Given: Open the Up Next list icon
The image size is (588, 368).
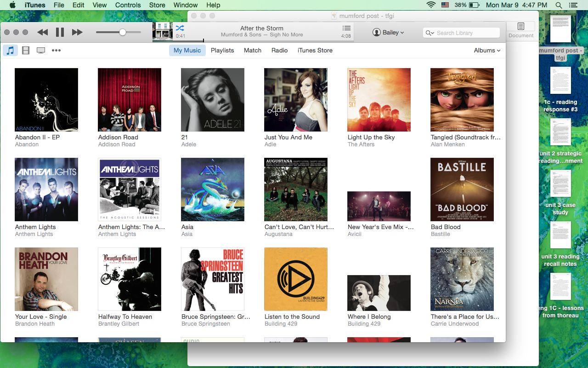Looking at the screenshot, I should pyautogui.click(x=346, y=29).
